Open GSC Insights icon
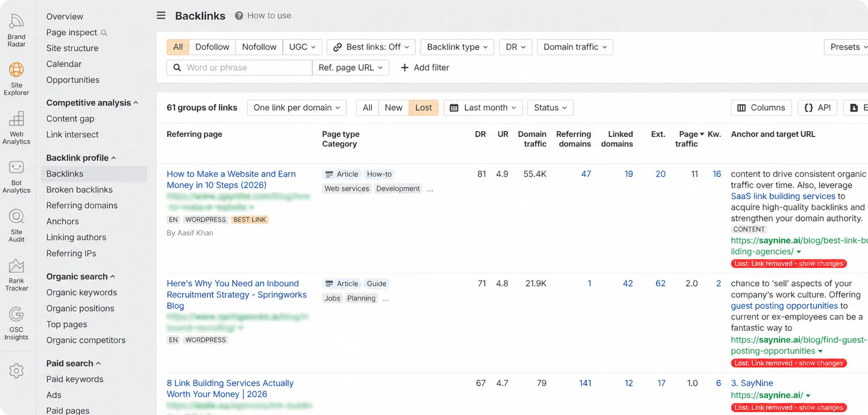The height and width of the screenshot is (415, 868). click(16, 314)
